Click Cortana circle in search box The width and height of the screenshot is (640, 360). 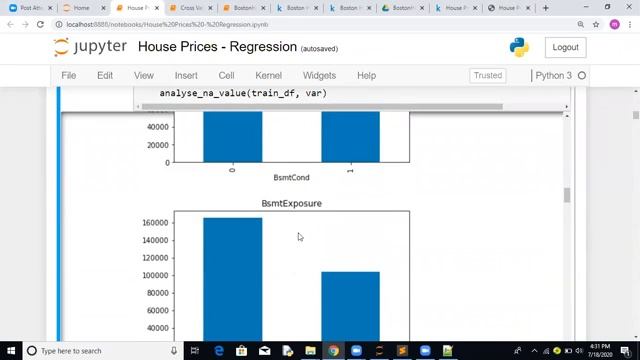tap(32, 351)
